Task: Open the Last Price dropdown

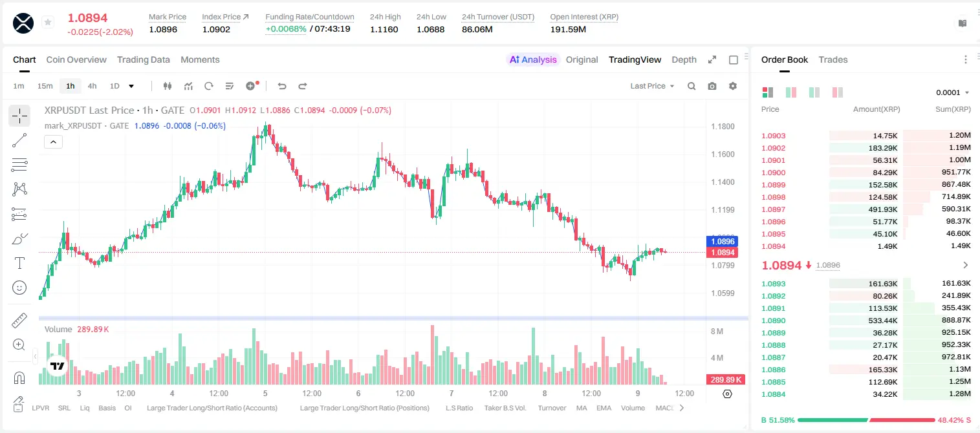Action: 652,86
